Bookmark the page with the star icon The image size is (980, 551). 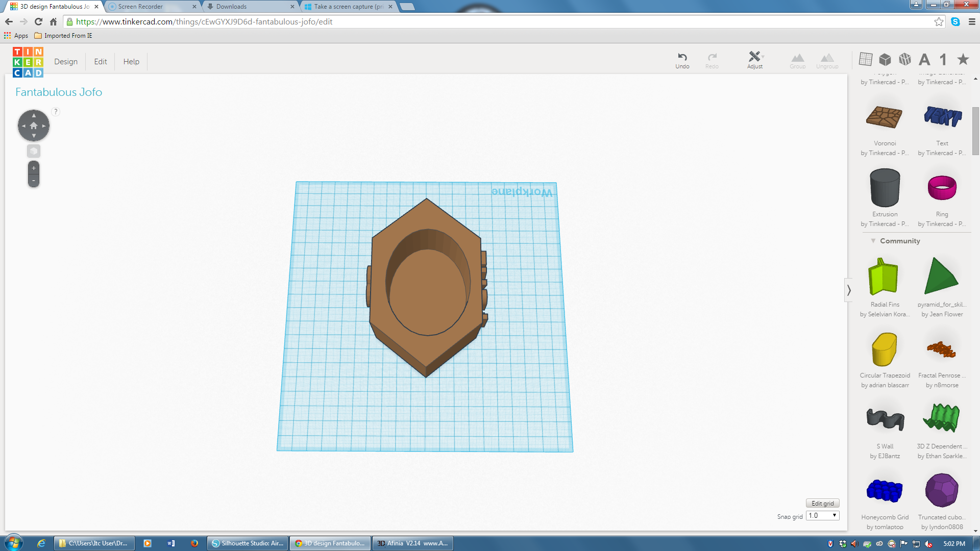point(939,21)
